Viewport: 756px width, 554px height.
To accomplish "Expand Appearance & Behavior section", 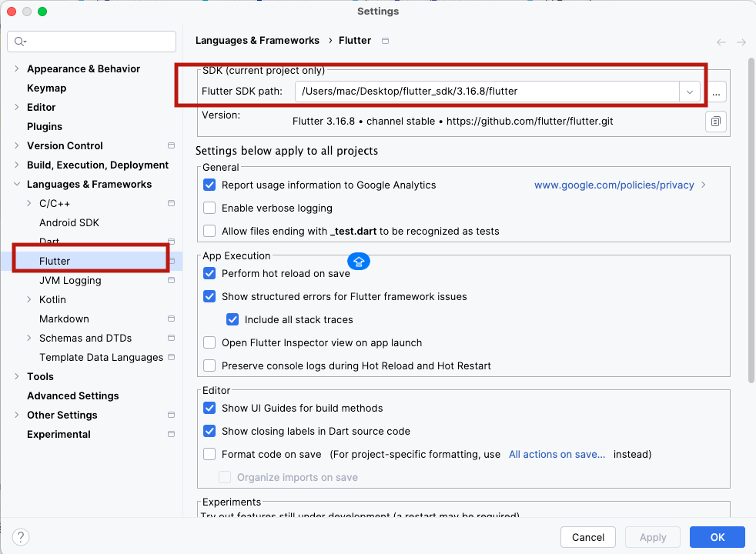I will click(17, 69).
